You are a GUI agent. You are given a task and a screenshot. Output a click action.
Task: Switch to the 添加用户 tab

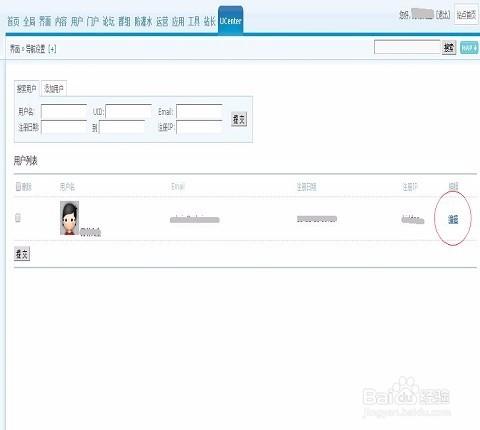pos(54,89)
